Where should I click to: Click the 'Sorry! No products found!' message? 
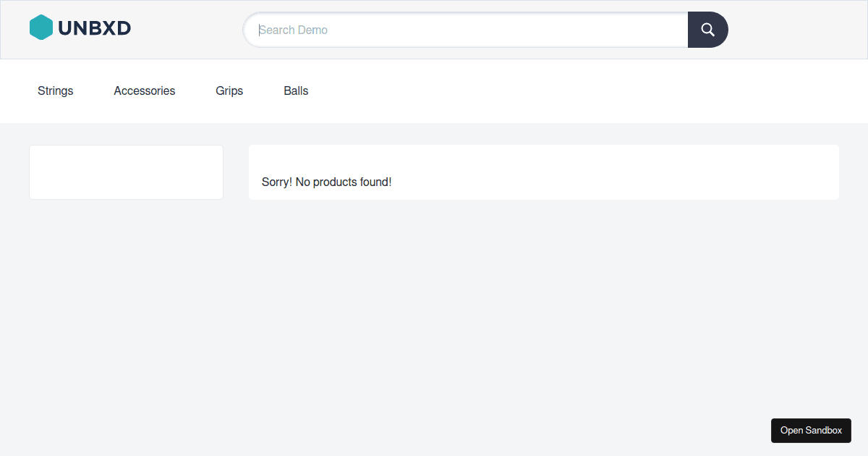(x=326, y=182)
